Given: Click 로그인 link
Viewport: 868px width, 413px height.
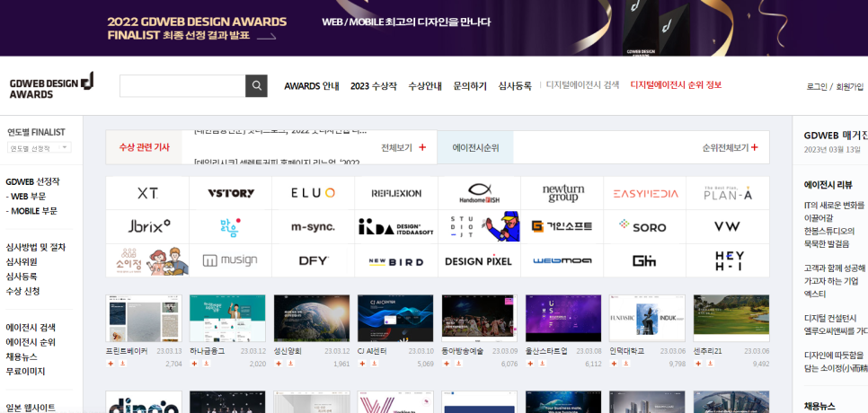Looking at the screenshot, I should point(817,87).
